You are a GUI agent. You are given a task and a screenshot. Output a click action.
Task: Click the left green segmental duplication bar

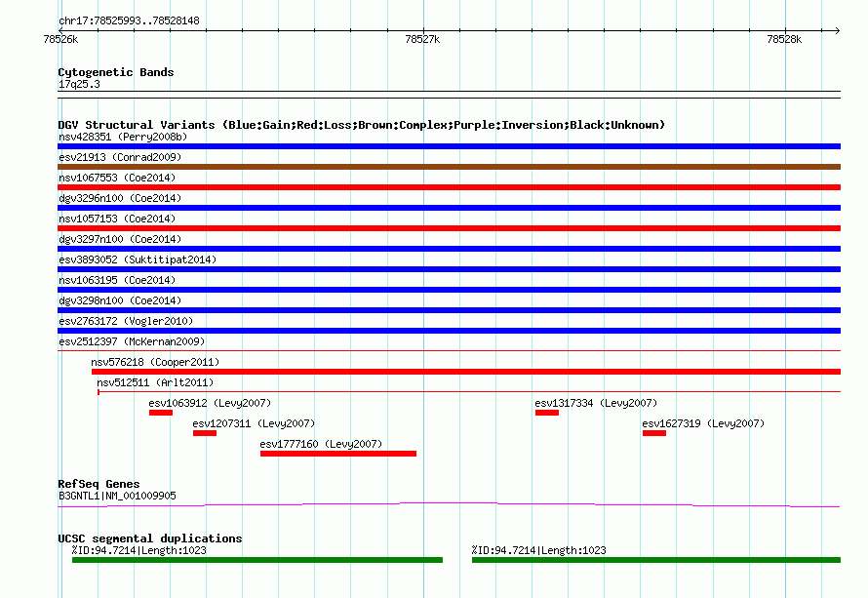[257, 560]
